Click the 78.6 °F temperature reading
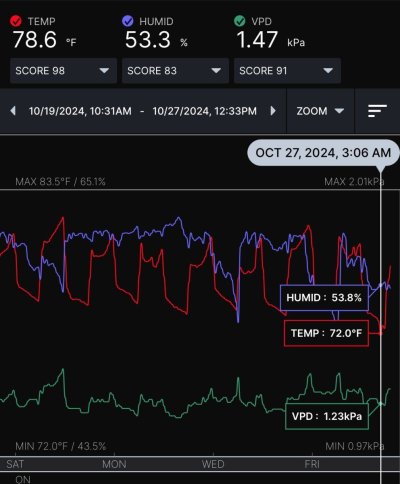The height and width of the screenshot is (484, 400). pyautogui.click(x=44, y=40)
